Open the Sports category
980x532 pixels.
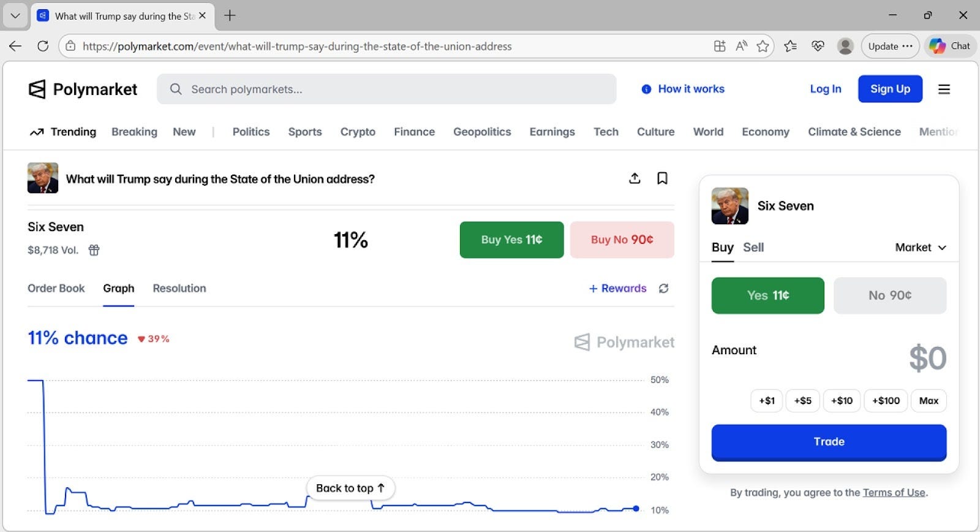click(305, 132)
